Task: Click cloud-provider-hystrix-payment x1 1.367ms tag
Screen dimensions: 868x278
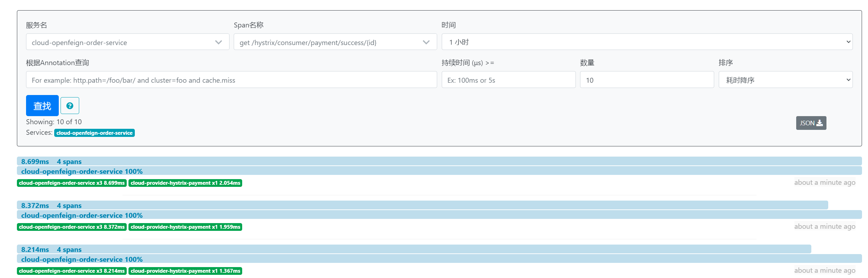Action: point(185,271)
